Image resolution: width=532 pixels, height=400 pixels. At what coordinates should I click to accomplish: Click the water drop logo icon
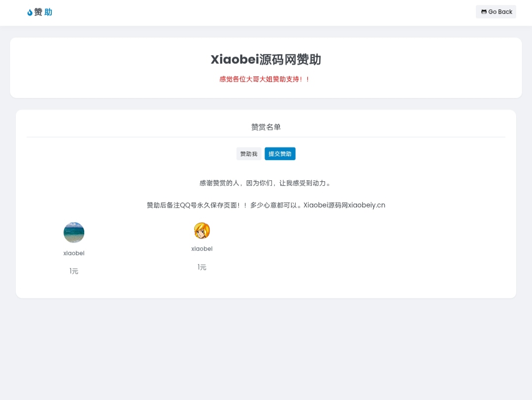pyautogui.click(x=30, y=12)
